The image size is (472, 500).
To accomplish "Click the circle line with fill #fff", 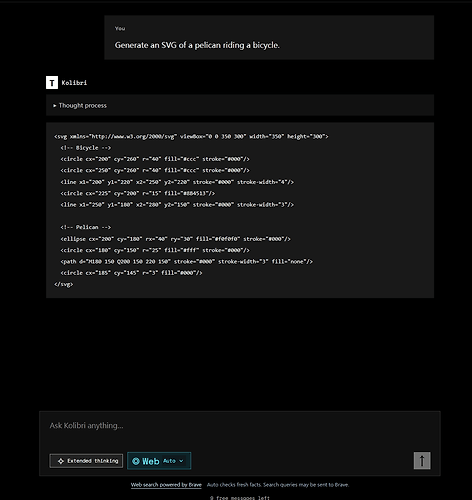I will pos(155,250).
